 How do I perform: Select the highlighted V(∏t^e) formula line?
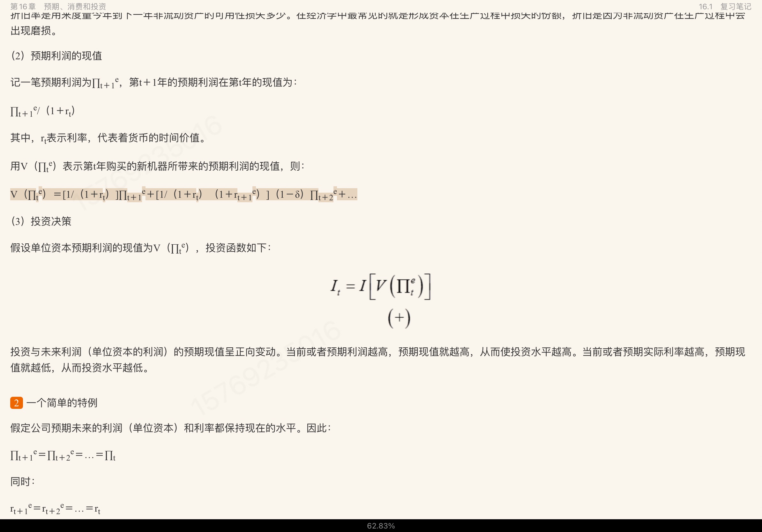[183, 194]
